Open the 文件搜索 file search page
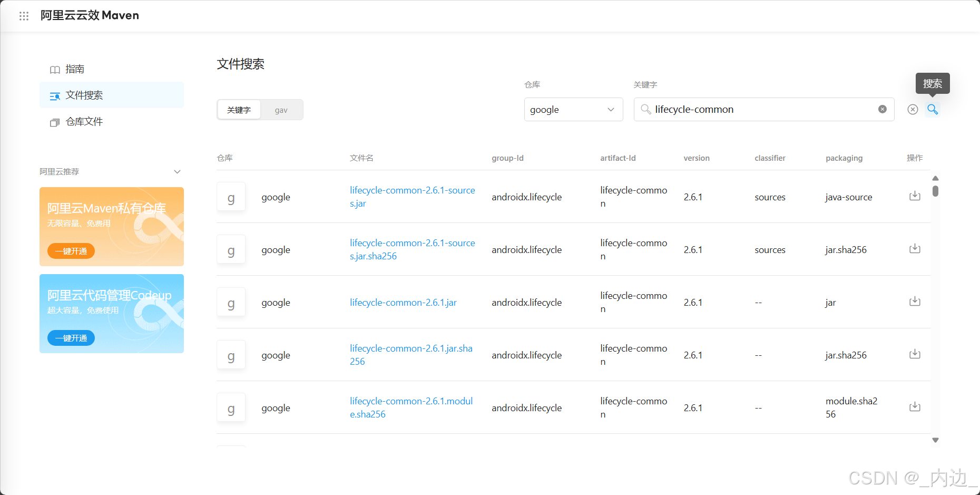This screenshot has width=980, height=495. (x=112, y=95)
